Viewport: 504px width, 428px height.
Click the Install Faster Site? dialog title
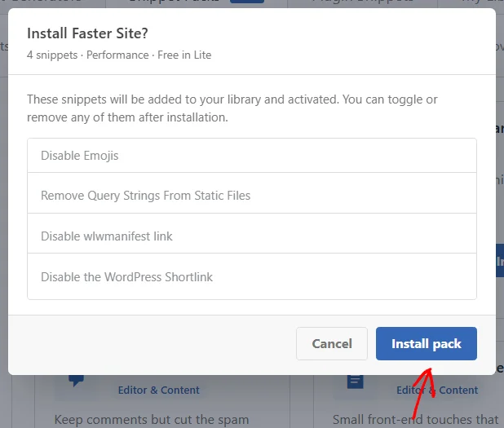(87, 33)
